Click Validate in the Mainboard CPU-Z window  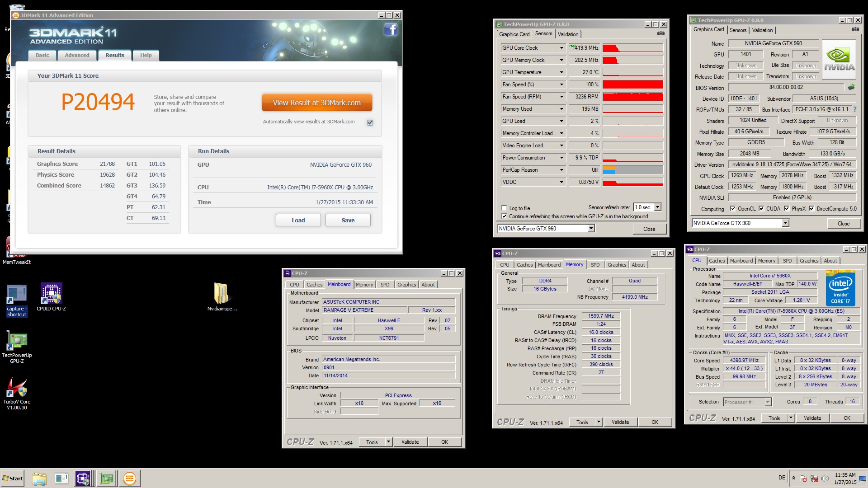click(410, 442)
